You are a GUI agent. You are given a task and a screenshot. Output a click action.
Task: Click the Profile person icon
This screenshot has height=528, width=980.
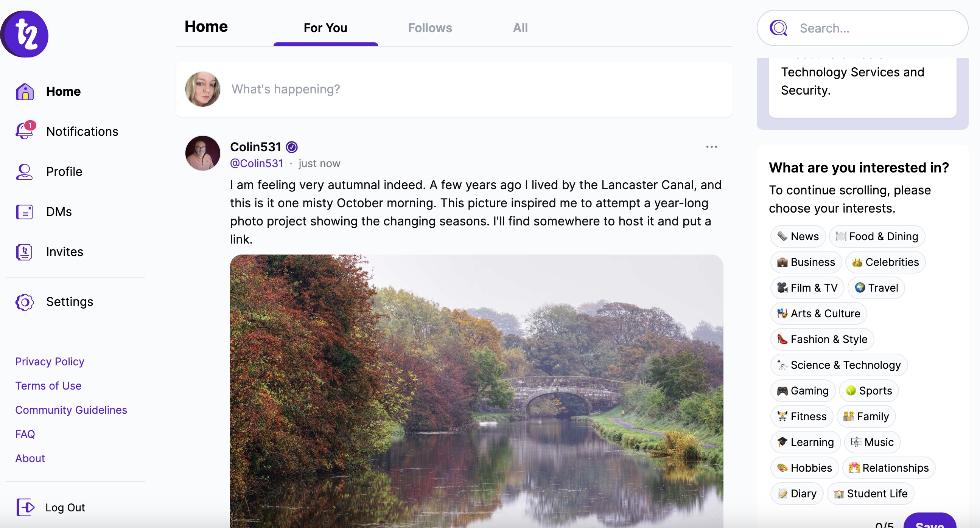pos(24,172)
